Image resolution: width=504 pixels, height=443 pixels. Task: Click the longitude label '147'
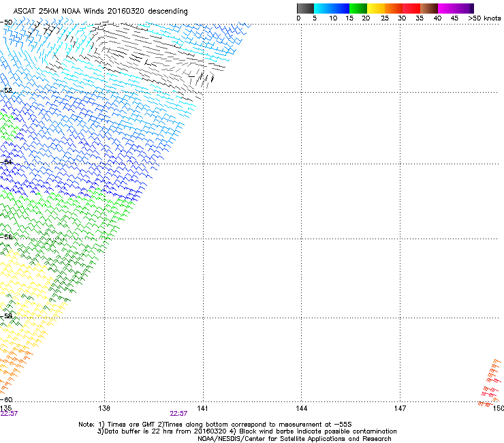pos(400,408)
